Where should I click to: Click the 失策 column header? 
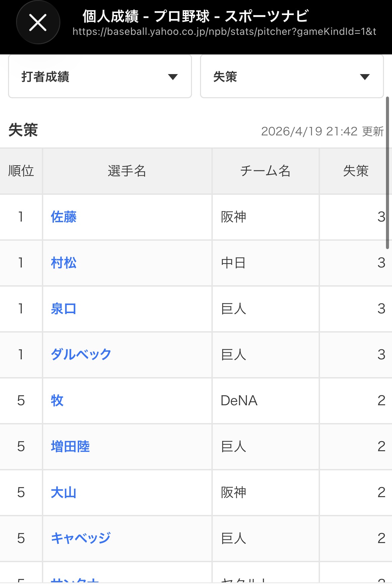point(355,171)
